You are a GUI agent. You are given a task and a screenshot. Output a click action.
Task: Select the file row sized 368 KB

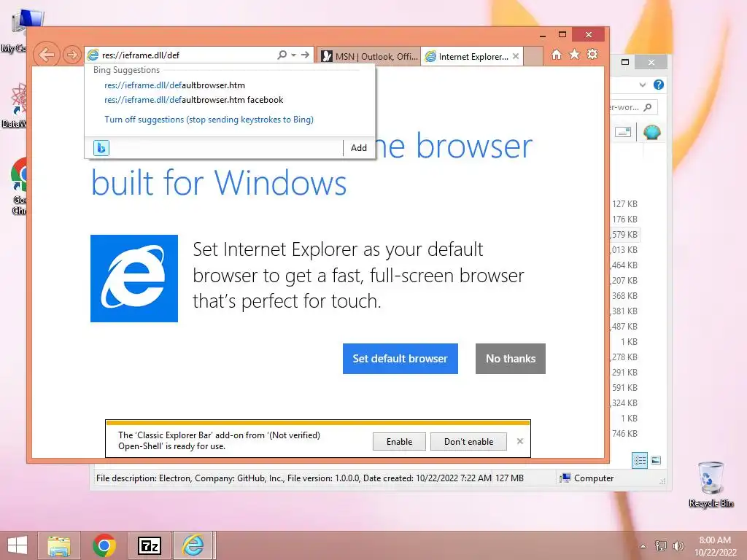(x=624, y=296)
